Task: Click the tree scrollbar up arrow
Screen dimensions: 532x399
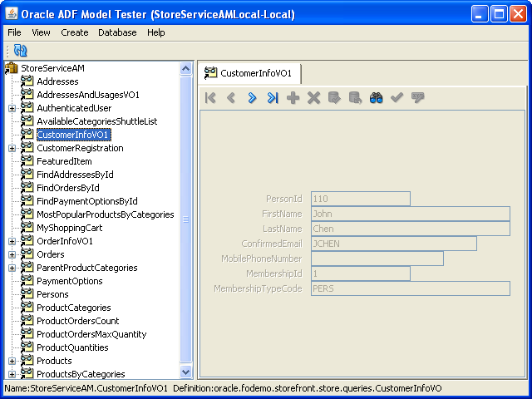Action: (186, 69)
